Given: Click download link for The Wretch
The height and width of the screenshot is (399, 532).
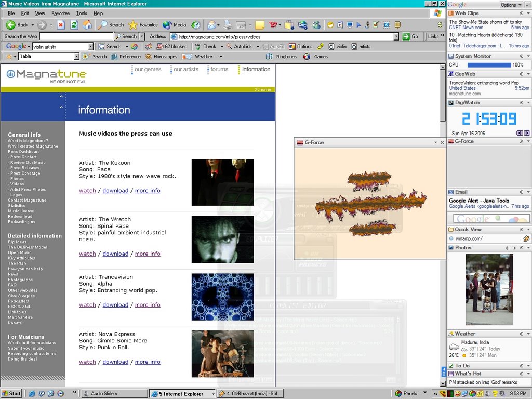Looking at the screenshot, I should (x=115, y=254).
